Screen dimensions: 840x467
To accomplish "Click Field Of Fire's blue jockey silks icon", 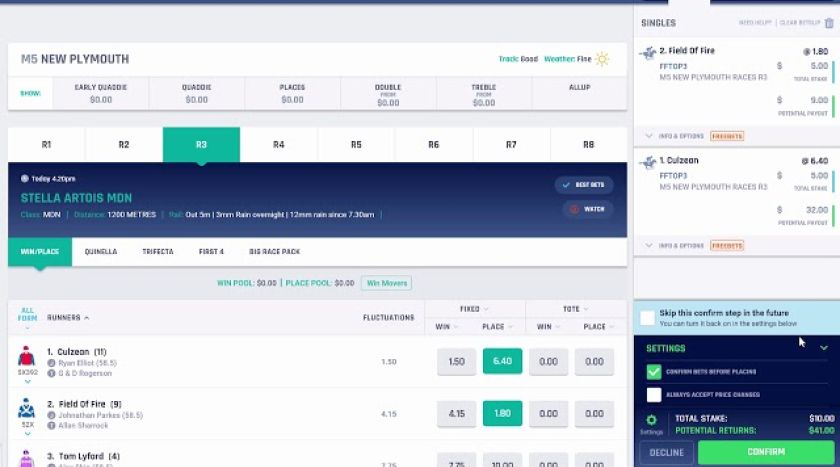I will pos(27,408).
